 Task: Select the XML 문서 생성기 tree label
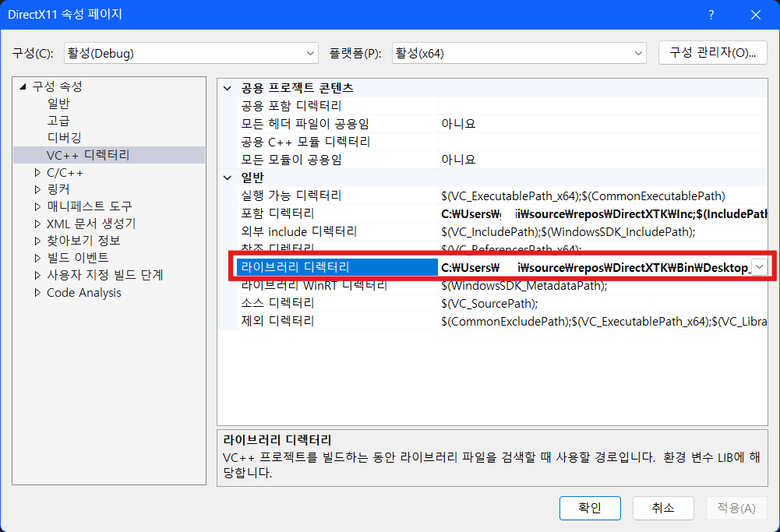point(91,224)
